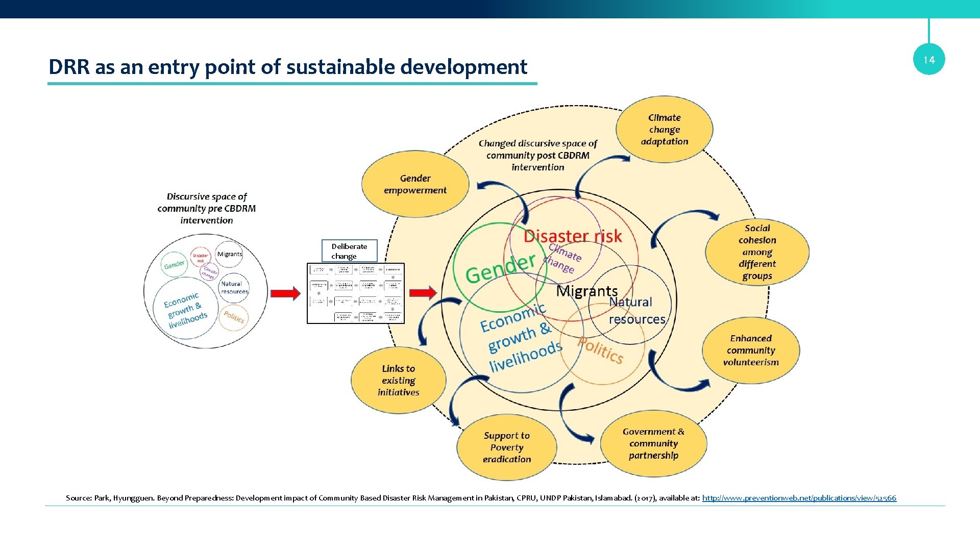
Task: Select the small "Politics" circle in pre-intervention diagram
Action: (x=234, y=317)
